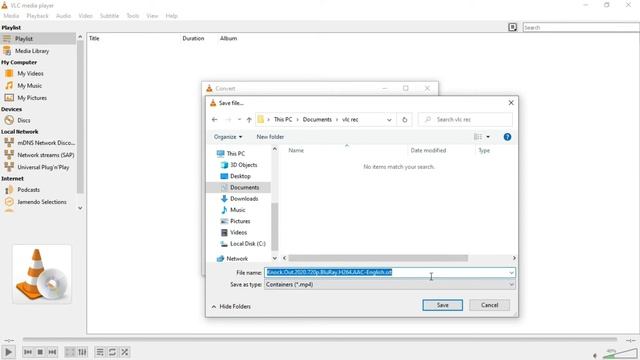640x360 pixels.
Task: Open the dialog Help icon
Action: click(507, 137)
